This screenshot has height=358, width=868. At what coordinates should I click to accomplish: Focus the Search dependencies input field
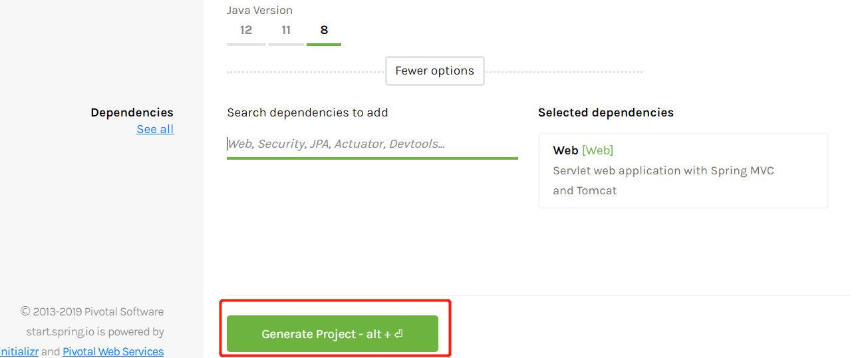(x=372, y=144)
